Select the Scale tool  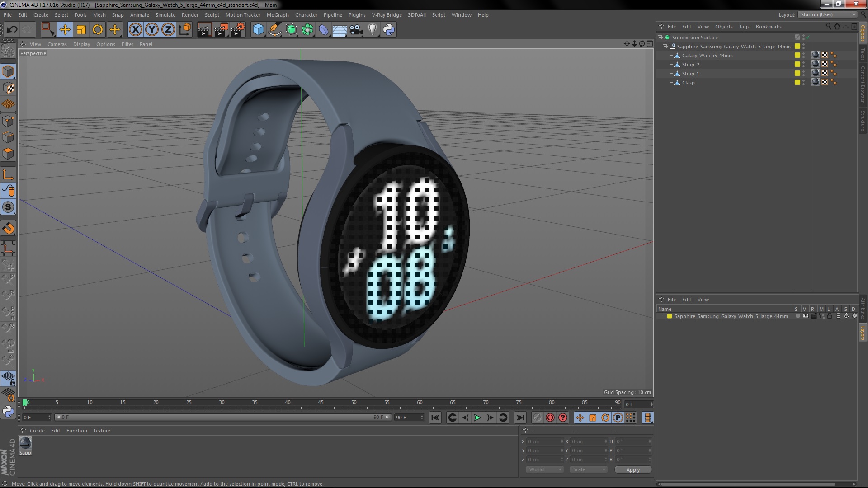point(81,30)
